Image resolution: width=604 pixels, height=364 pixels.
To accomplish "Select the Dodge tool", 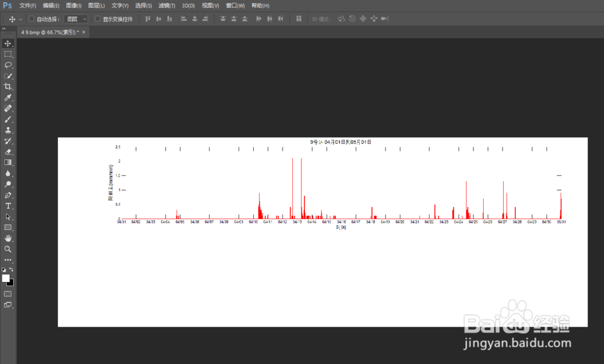I will click(x=8, y=184).
